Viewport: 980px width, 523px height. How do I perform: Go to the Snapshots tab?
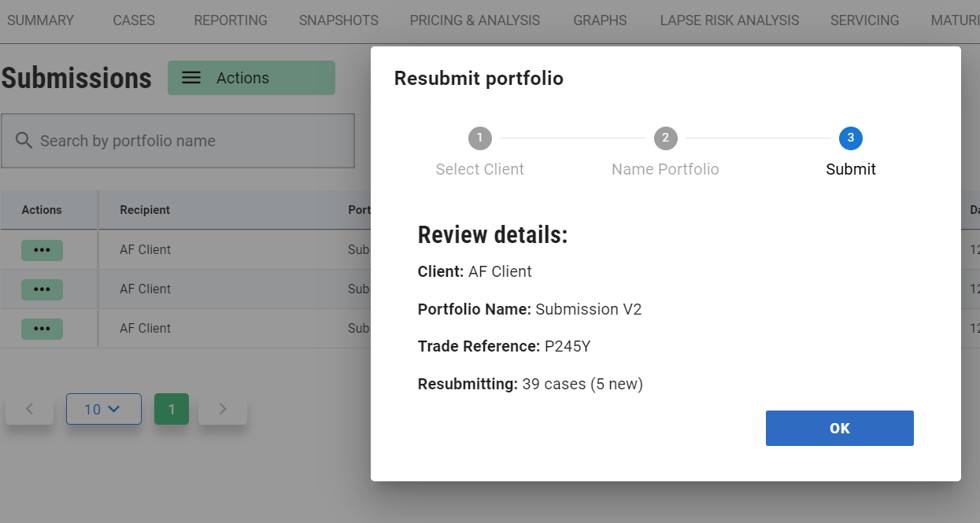coord(338,20)
